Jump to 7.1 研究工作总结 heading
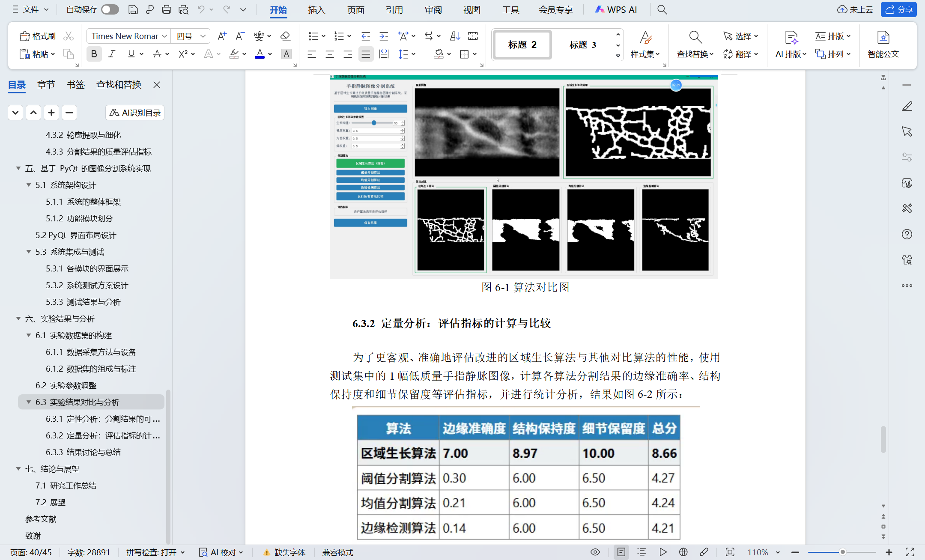 point(66,486)
